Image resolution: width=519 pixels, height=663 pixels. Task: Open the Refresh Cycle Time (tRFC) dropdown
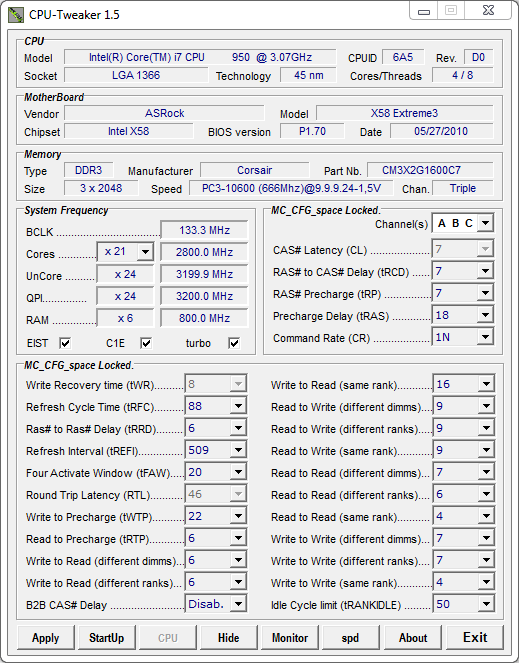(x=238, y=406)
